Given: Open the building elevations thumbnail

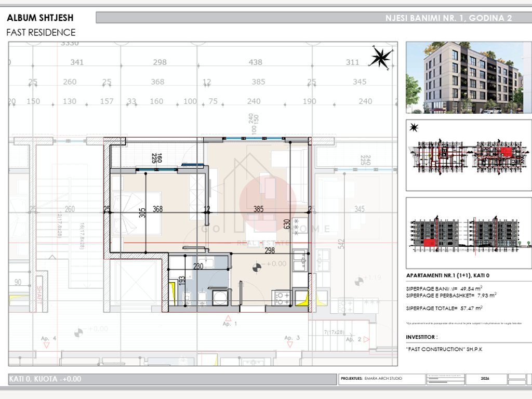Looking at the screenshot, I should click(469, 233).
